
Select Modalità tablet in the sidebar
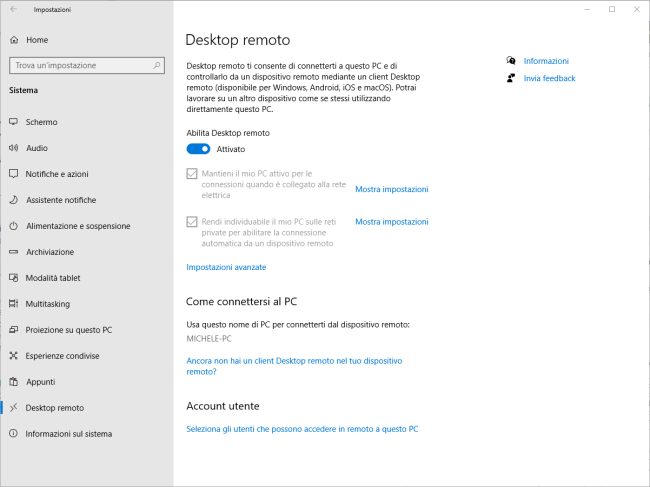(87, 278)
